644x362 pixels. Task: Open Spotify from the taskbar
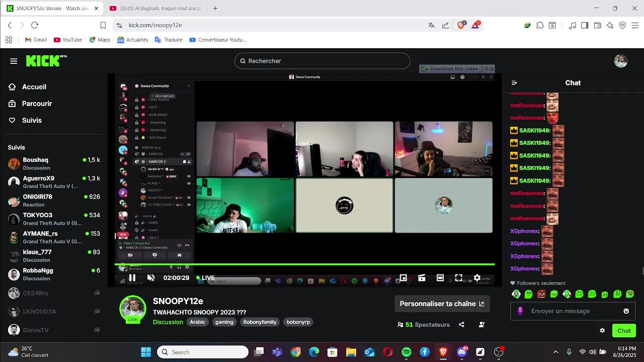click(x=407, y=352)
